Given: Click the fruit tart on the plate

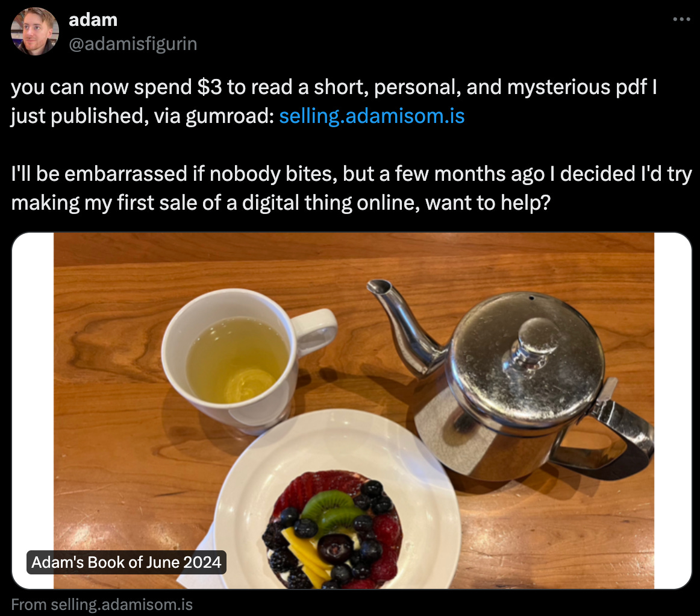Looking at the screenshot, I should coord(333,529).
